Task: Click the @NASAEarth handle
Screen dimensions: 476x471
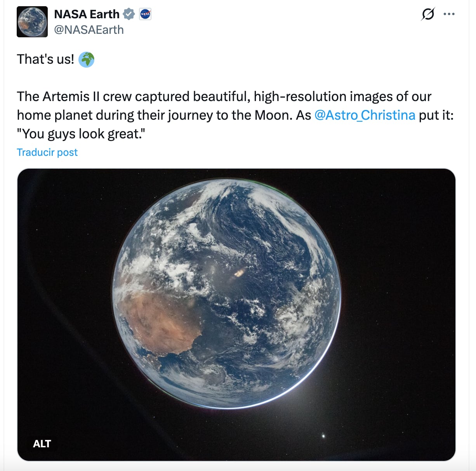Action: pos(89,30)
